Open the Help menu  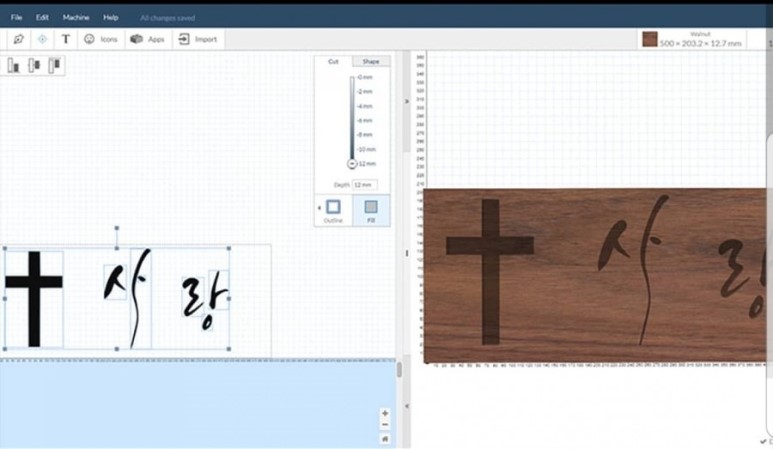(110, 18)
